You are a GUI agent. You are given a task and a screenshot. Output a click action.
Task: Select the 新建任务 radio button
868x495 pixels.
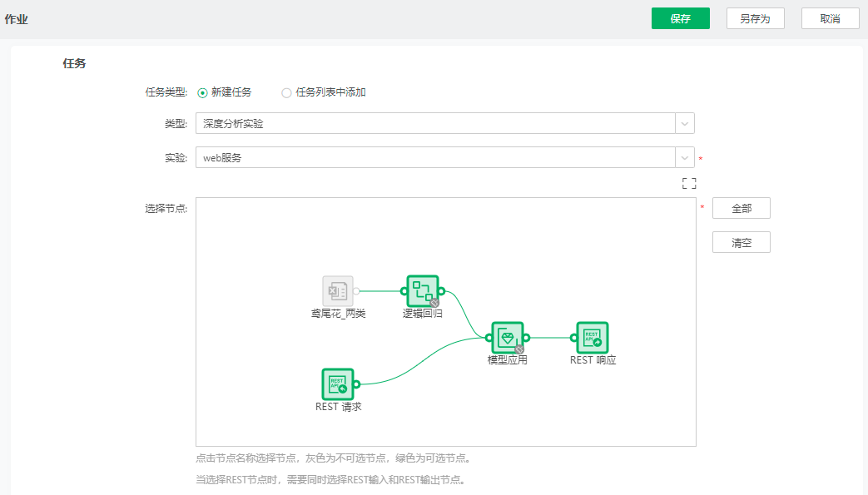[x=201, y=93]
